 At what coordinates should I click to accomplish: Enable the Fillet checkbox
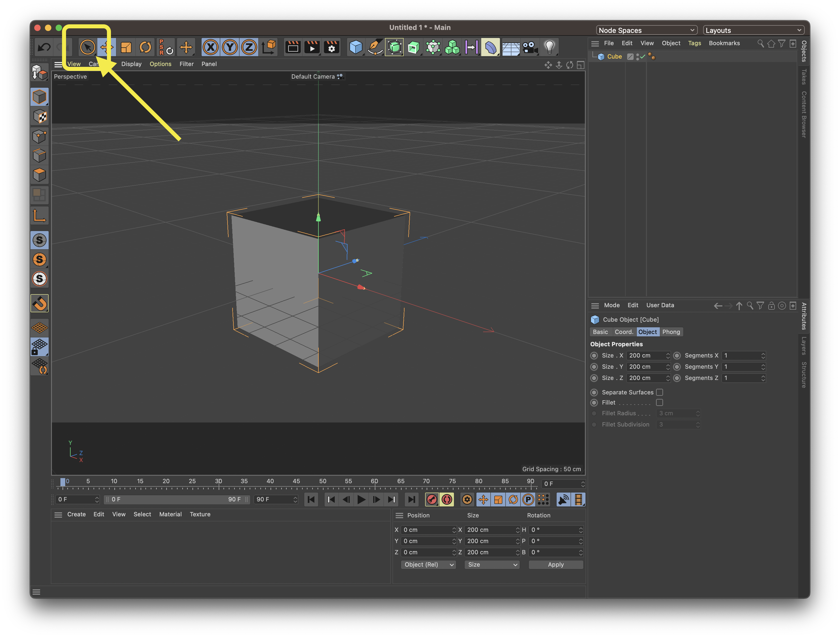coord(660,402)
